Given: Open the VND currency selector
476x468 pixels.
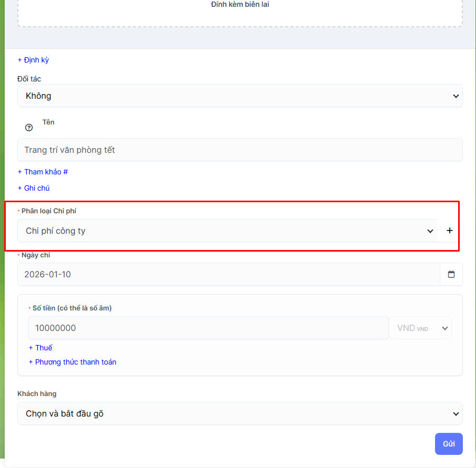Looking at the screenshot, I should pos(420,328).
